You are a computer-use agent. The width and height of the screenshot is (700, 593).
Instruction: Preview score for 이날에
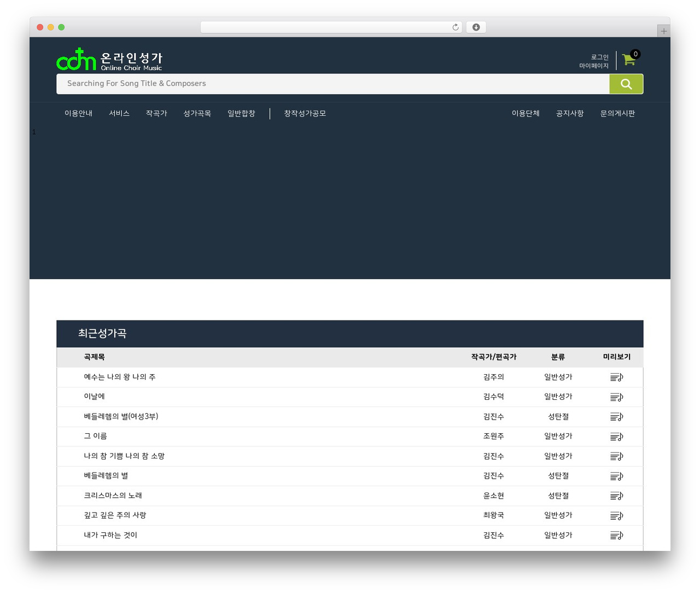click(x=616, y=397)
